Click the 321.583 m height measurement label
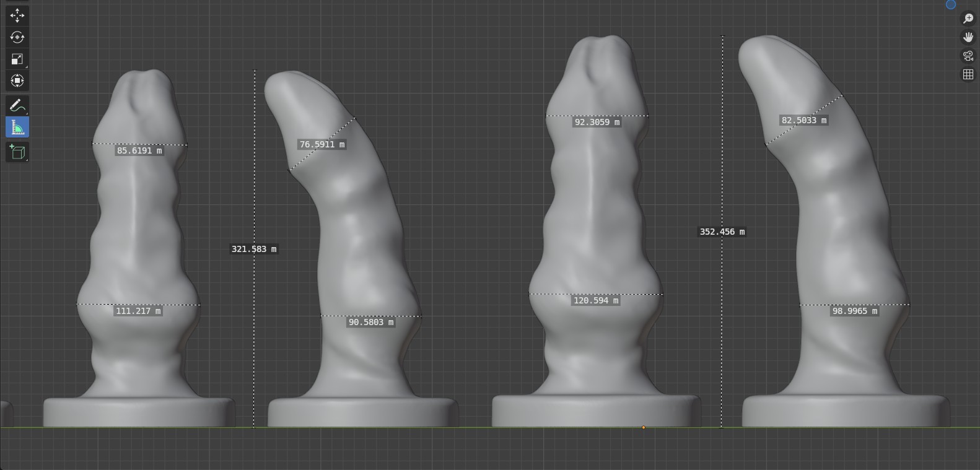 [254, 249]
